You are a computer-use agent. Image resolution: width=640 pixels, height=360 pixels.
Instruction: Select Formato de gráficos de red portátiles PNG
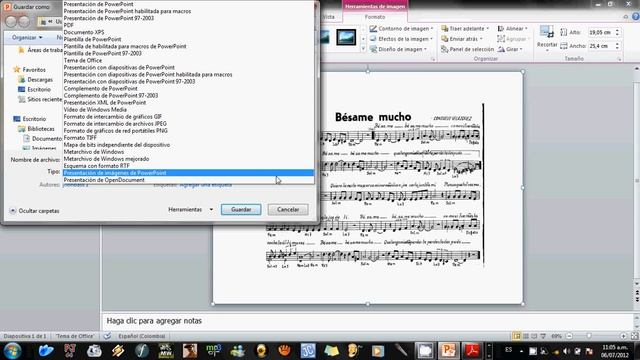click(x=189, y=131)
